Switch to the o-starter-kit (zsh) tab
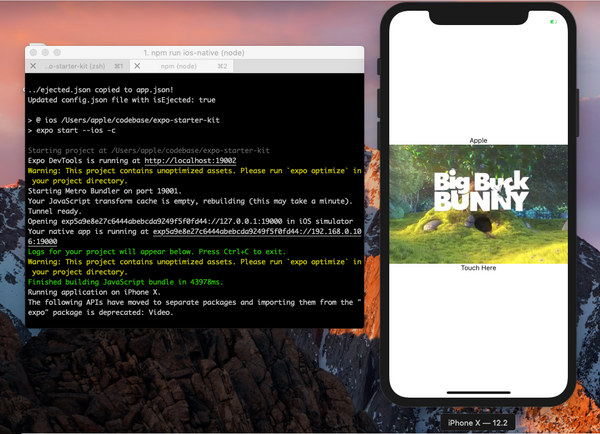Screen dimensions: 600x434 [x=75, y=66]
